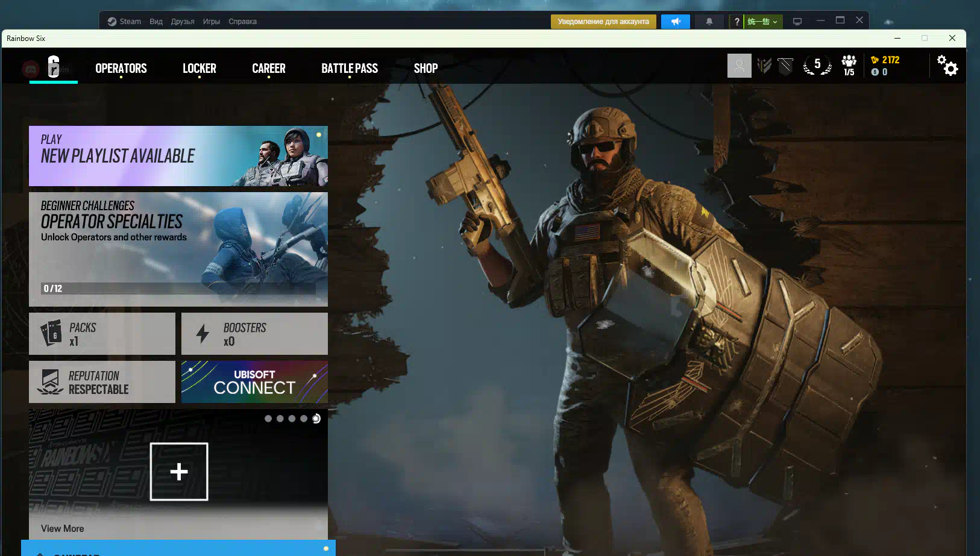Image resolution: width=980 pixels, height=556 pixels.
Task: Select the third news carousel dot
Action: [x=292, y=419]
